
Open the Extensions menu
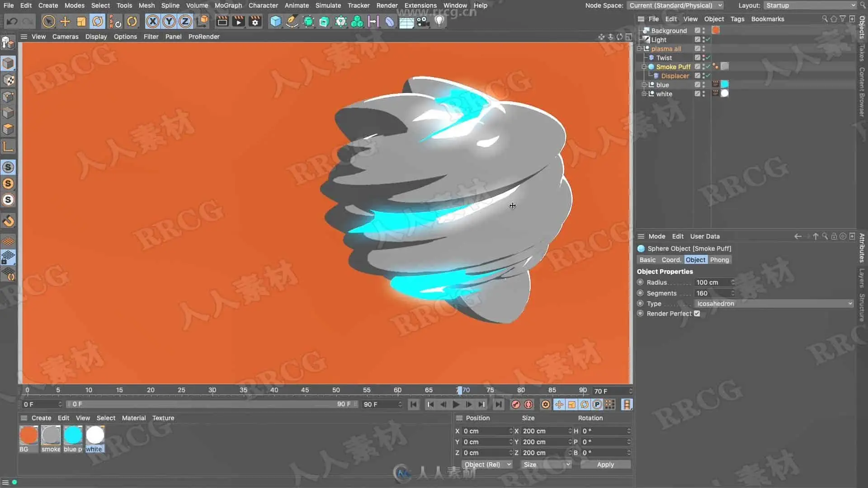point(420,5)
